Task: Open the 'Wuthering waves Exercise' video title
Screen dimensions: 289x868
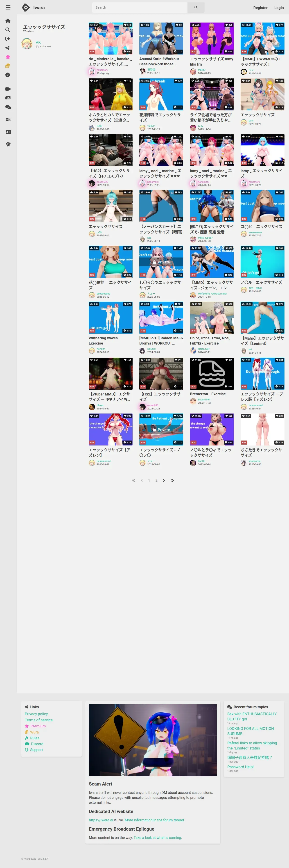Action: pyautogui.click(x=103, y=341)
